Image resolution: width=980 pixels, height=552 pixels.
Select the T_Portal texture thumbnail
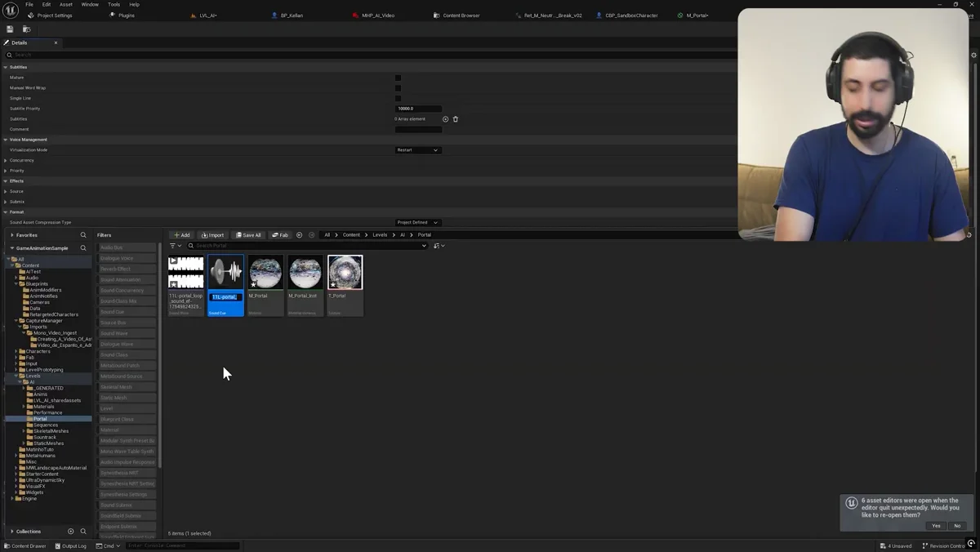(345, 274)
